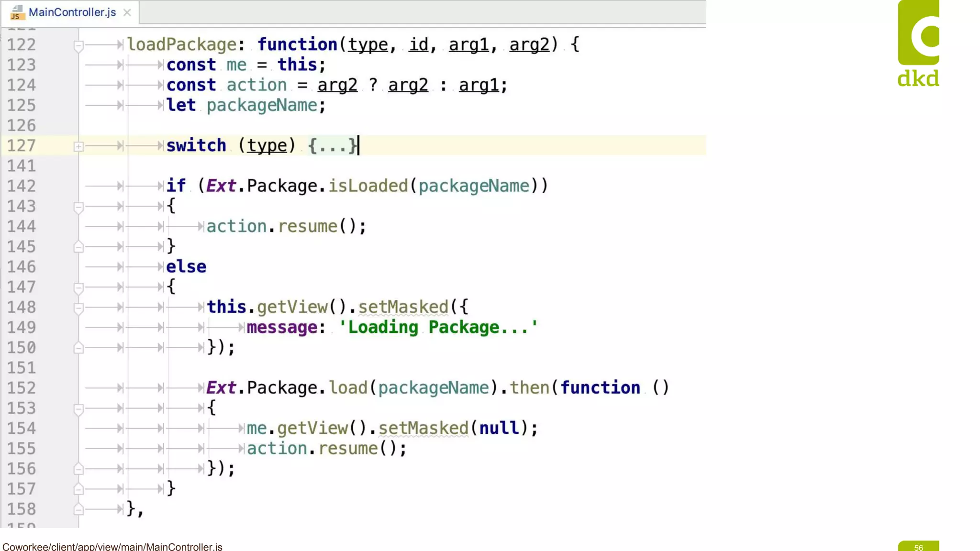Click the 'id' parameter
The image size is (980, 551).
pos(418,45)
